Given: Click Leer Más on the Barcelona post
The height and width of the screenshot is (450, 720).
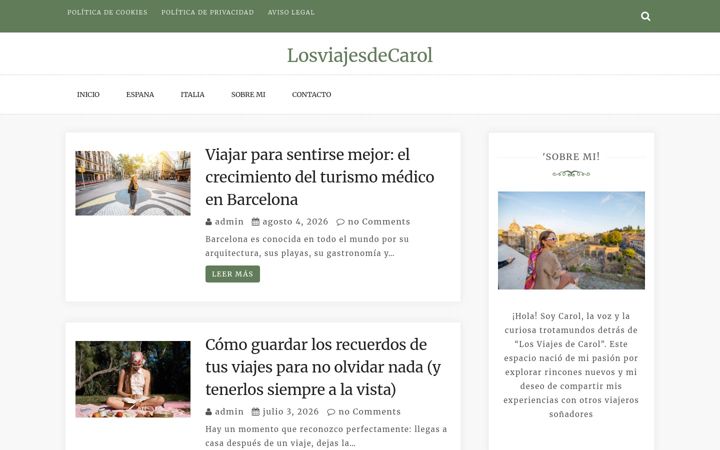Looking at the screenshot, I should [232, 274].
